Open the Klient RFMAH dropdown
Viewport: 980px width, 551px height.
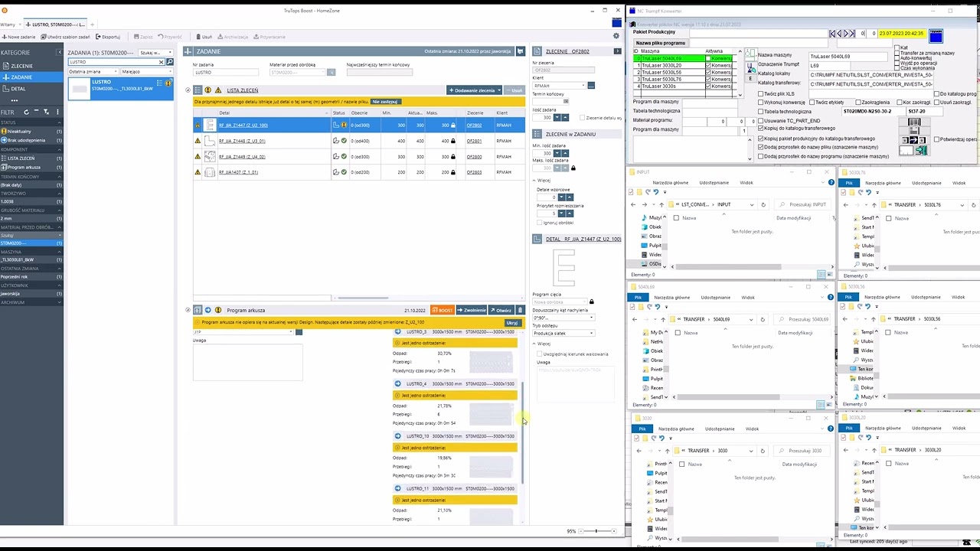[559, 85]
